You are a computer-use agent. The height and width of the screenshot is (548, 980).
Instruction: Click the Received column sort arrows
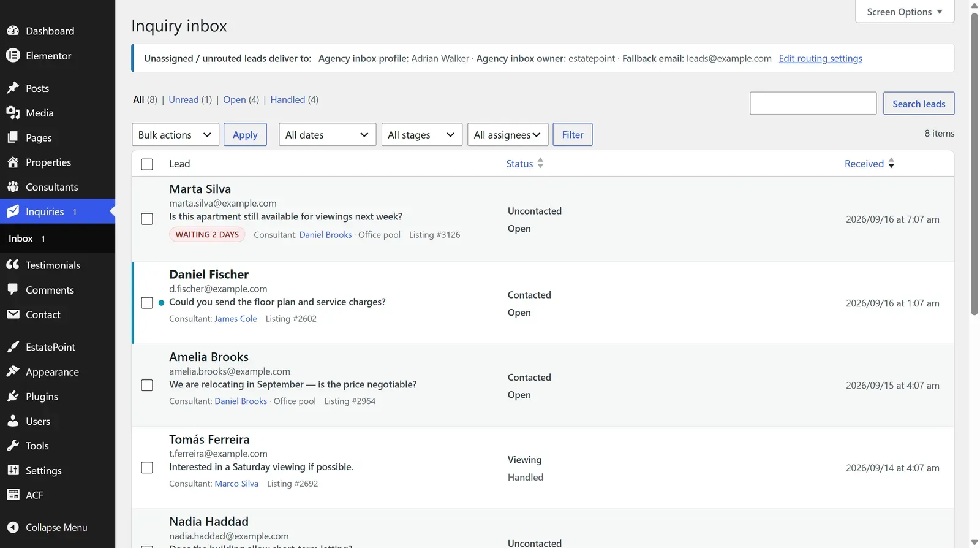pos(891,163)
